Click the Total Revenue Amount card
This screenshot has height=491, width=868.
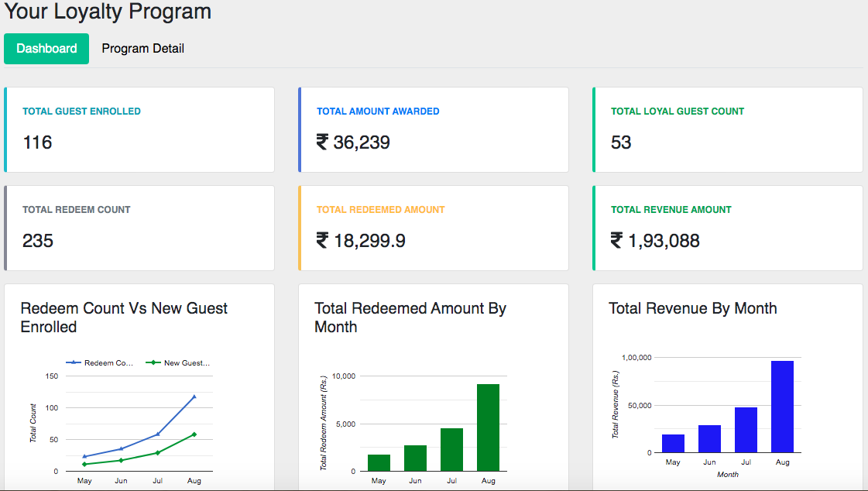pyautogui.click(x=728, y=228)
